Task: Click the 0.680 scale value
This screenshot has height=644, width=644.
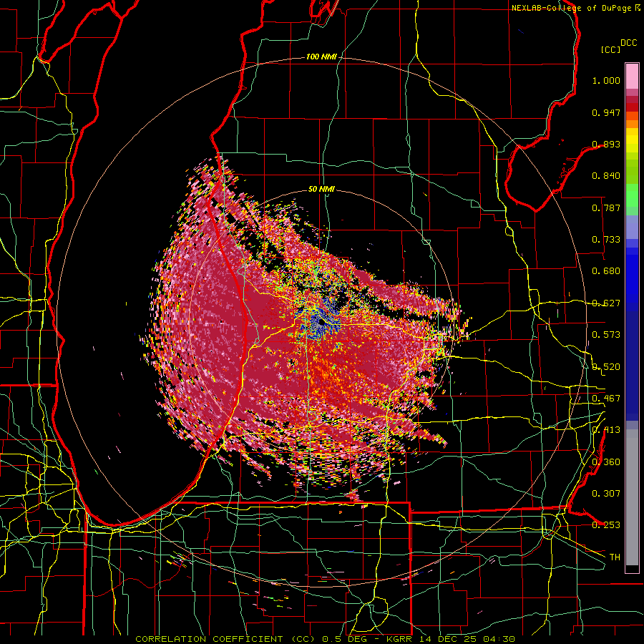Action: 606,271
